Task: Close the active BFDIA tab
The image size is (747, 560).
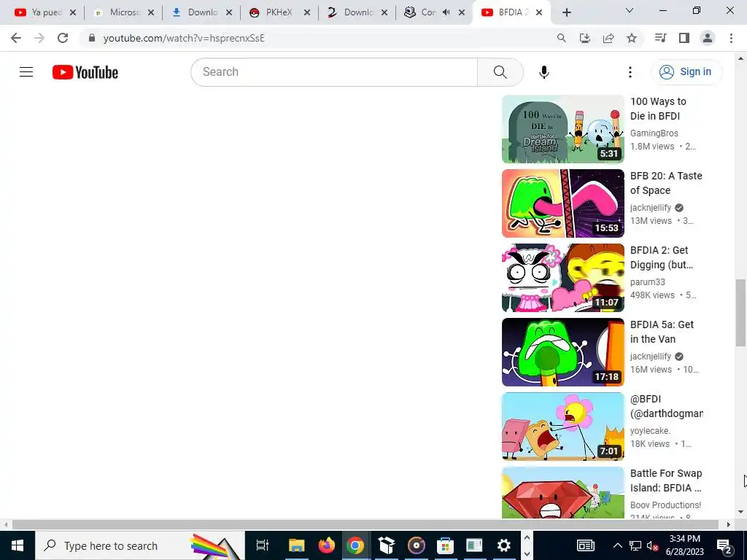Action: point(539,12)
